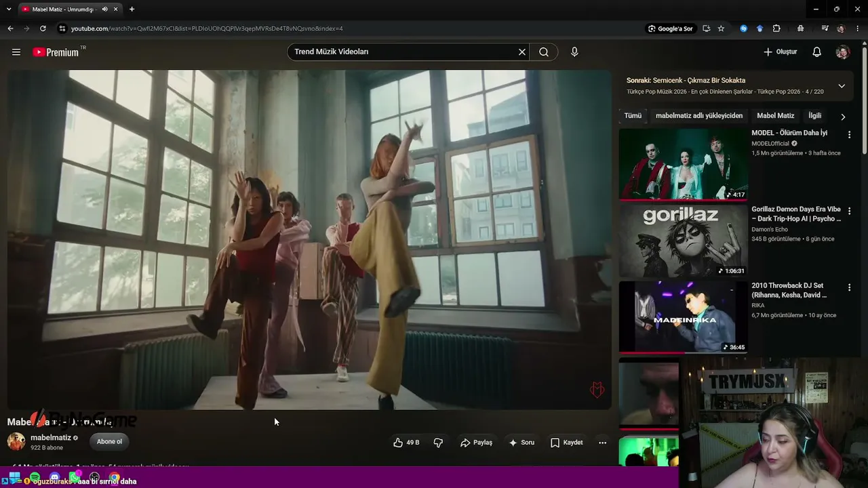Open the incognito-style extension icon
This screenshot has height=488, width=868.
coord(801,28)
